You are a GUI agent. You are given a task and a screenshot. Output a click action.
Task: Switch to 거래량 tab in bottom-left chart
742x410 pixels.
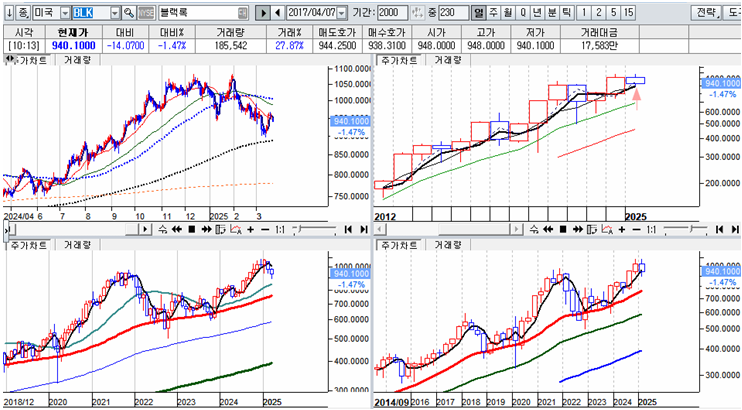(77, 245)
